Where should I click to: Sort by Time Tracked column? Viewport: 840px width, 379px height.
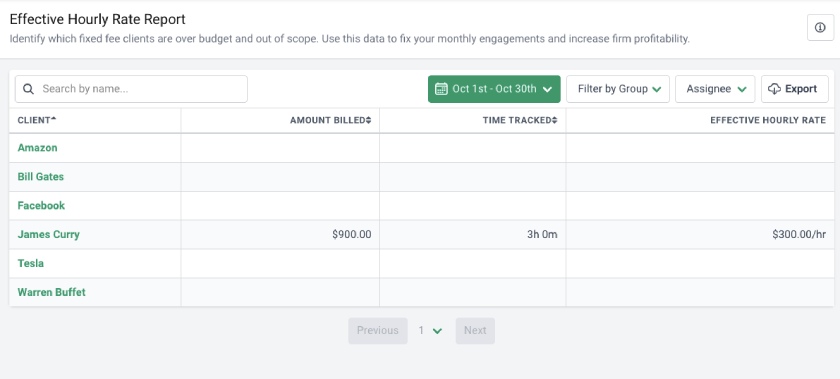(520, 120)
